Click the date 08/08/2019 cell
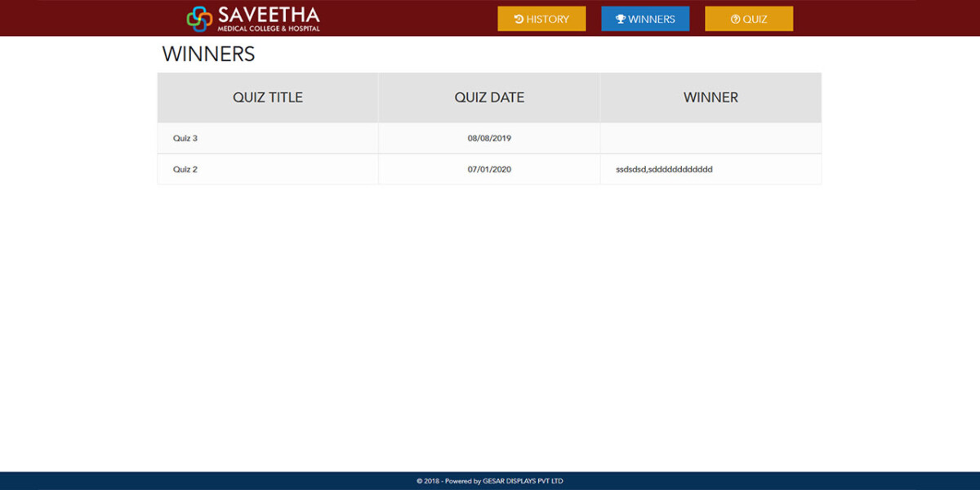 coord(489,138)
